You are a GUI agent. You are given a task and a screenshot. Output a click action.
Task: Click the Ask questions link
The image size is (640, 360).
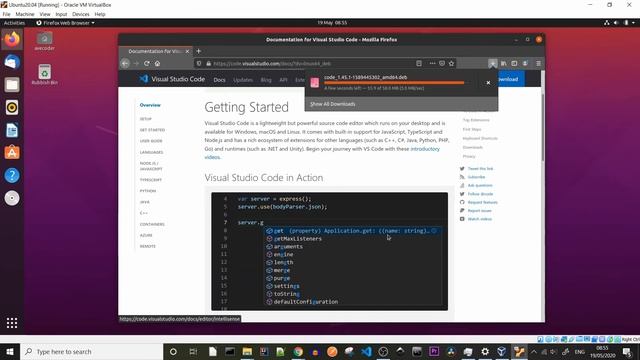pos(480,185)
